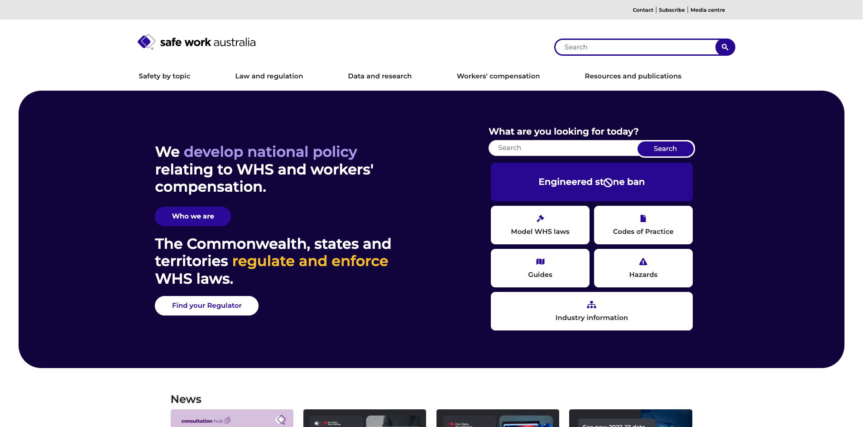Open the Engineered stone ban banner
This screenshot has height=427, width=868.
pyautogui.click(x=591, y=182)
